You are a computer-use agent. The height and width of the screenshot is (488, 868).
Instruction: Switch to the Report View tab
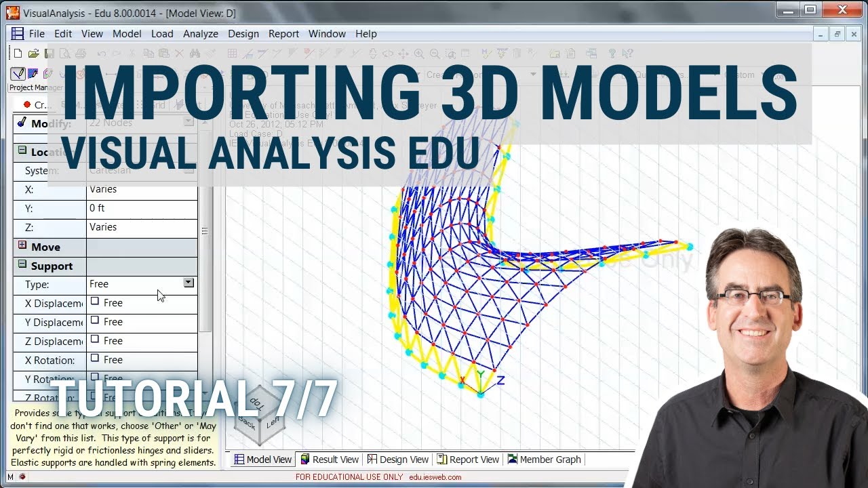coord(468,460)
